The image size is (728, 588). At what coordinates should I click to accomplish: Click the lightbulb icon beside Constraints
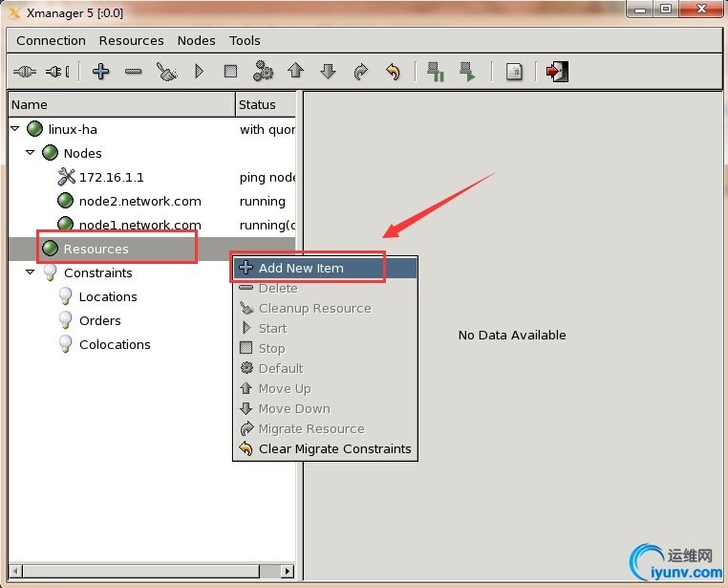click(50, 272)
